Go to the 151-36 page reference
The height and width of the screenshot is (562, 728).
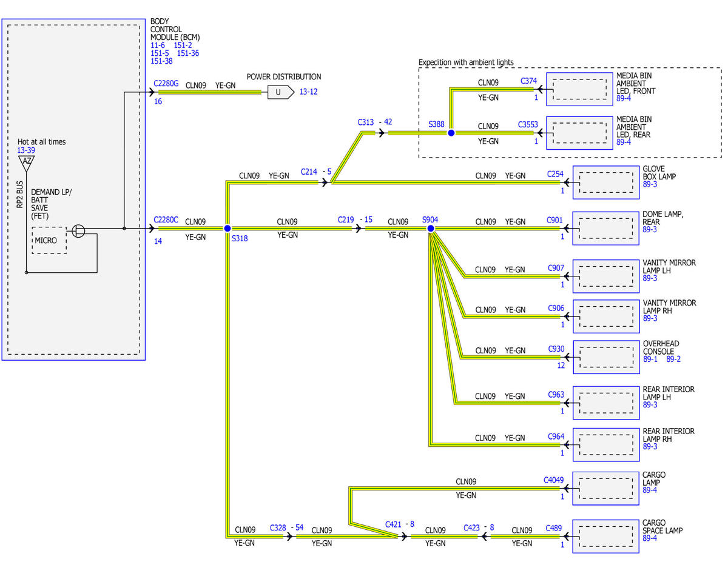point(188,53)
